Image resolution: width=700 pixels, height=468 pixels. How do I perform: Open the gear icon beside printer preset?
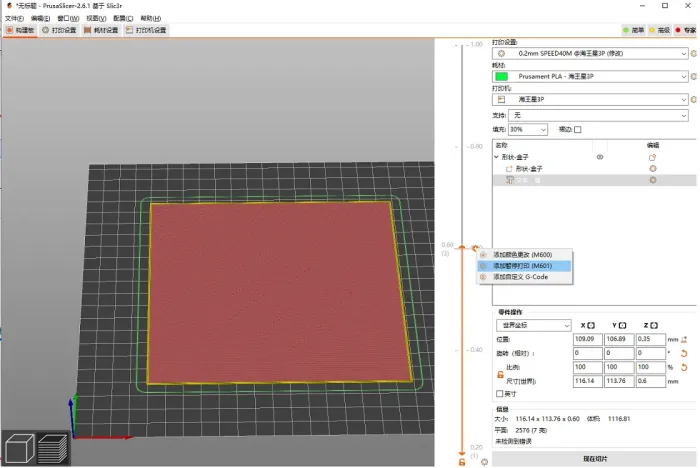click(693, 99)
